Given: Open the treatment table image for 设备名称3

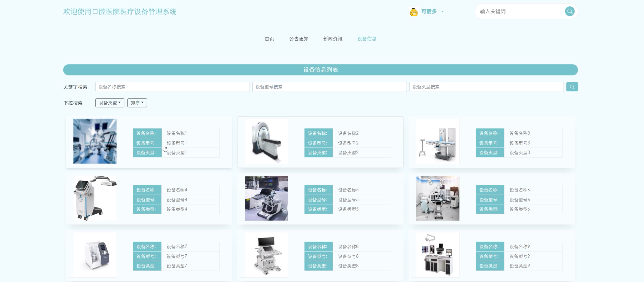Looking at the screenshot, I should 437,141.
